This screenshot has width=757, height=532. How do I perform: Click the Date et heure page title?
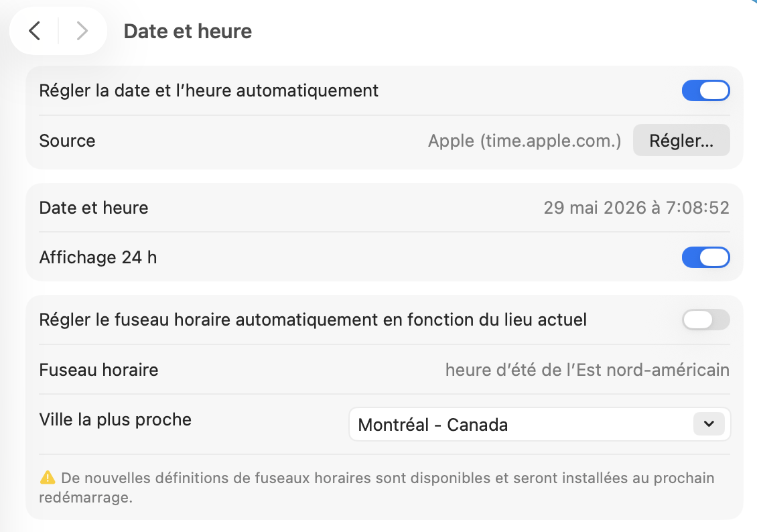(x=188, y=31)
